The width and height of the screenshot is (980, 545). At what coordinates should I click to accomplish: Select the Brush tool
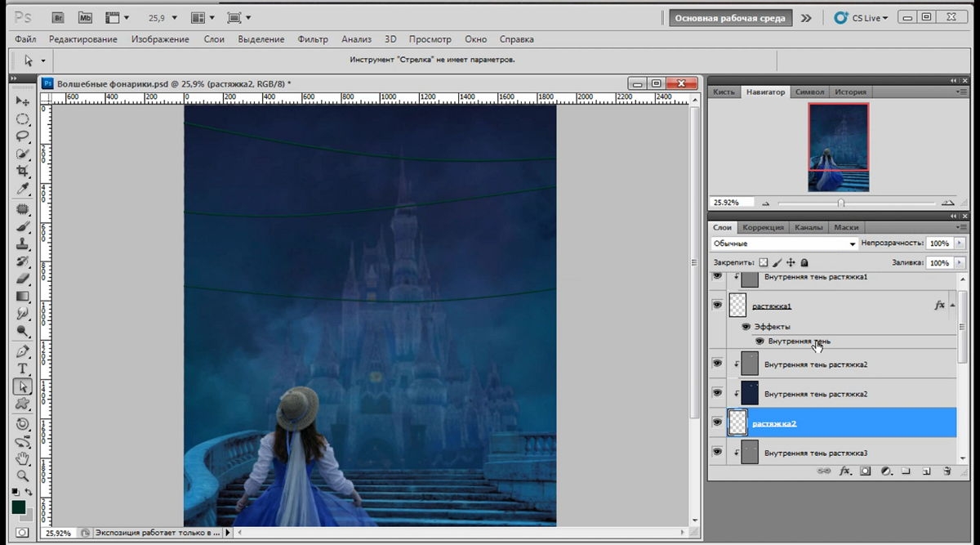point(23,226)
